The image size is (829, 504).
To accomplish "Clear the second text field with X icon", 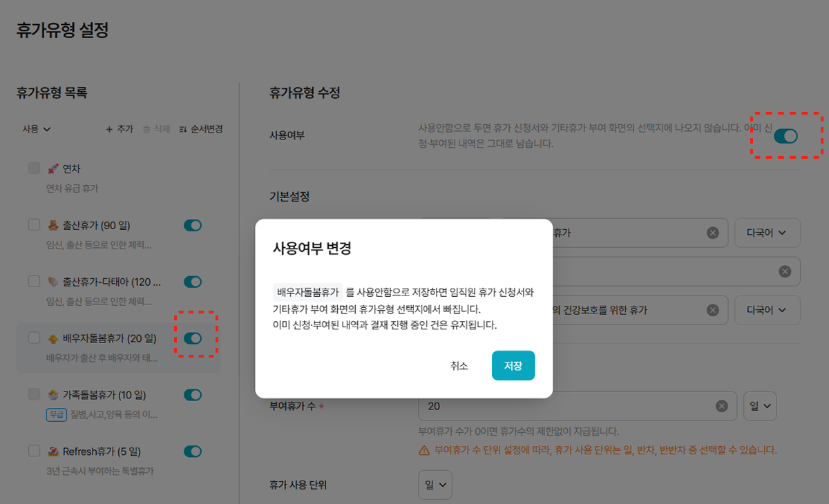I will point(785,271).
